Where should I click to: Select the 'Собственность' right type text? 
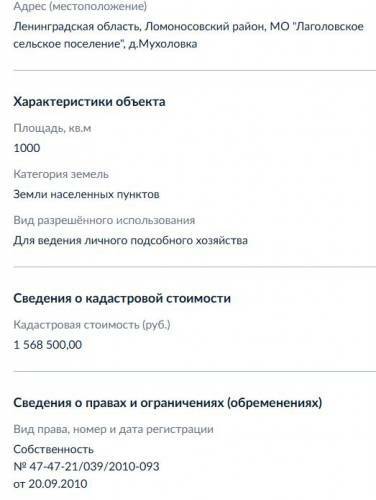click(53, 449)
